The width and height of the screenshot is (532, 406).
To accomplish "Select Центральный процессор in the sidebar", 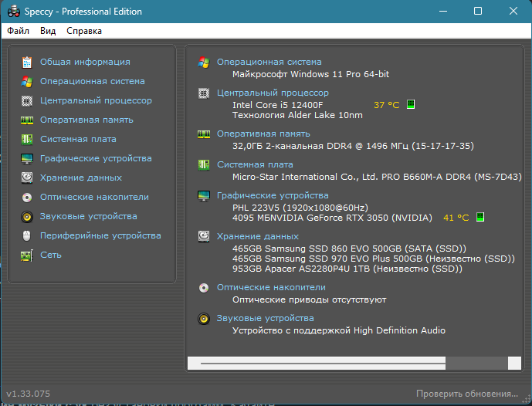I will pyautogui.click(x=96, y=101).
